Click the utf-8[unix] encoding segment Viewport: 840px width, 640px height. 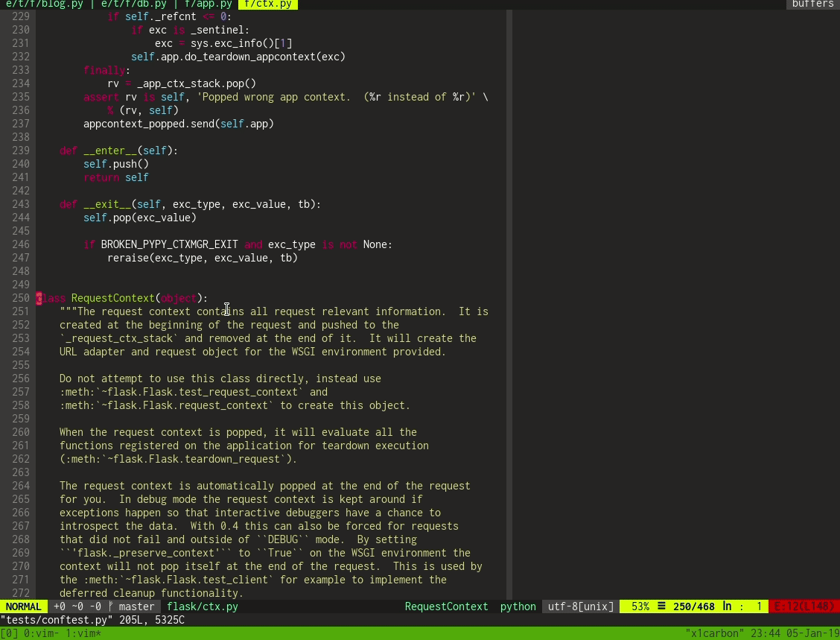click(x=579, y=606)
